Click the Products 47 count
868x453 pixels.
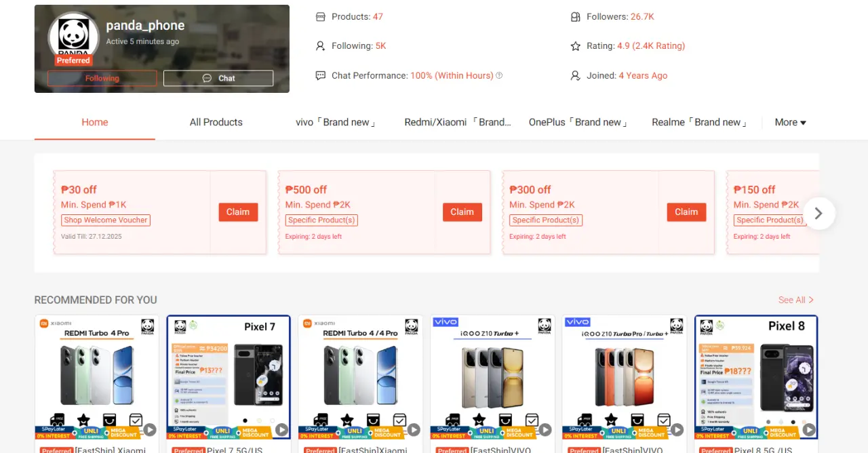tap(378, 17)
